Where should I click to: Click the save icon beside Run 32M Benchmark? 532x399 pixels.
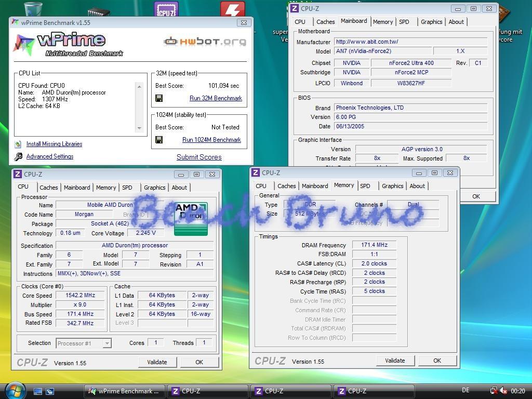(159, 98)
